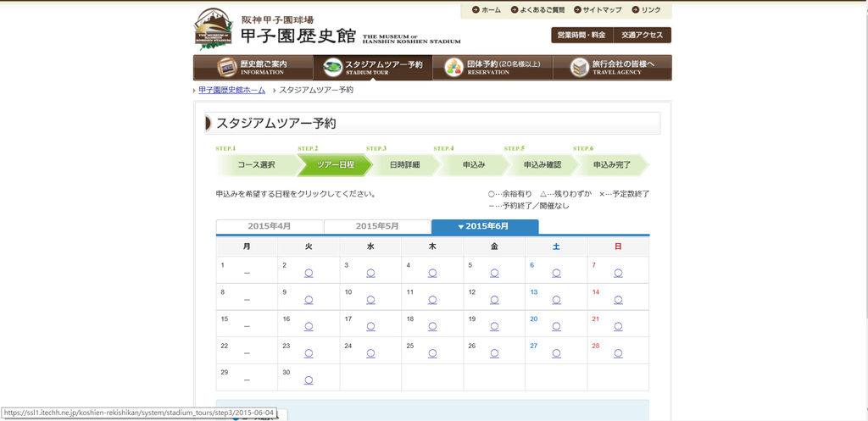Select available circle for June 13
This screenshot has width=868, height=421.
[x=556, y=300]
